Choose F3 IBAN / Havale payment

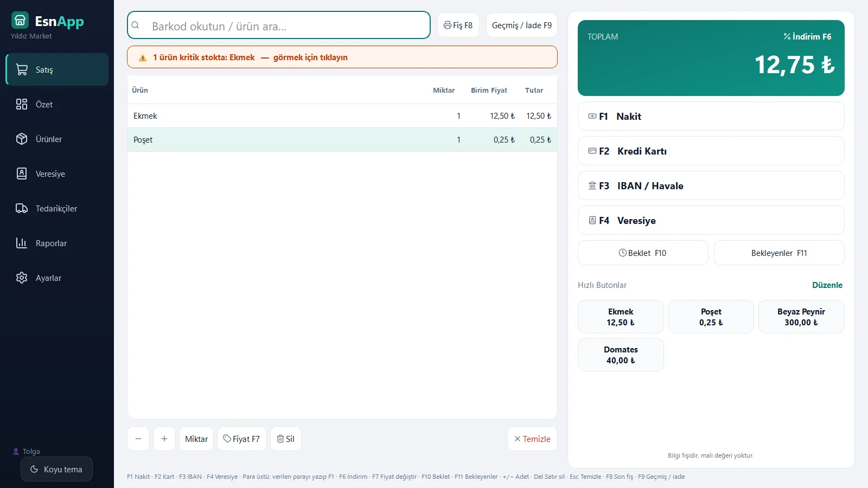[x=711, y=185]
